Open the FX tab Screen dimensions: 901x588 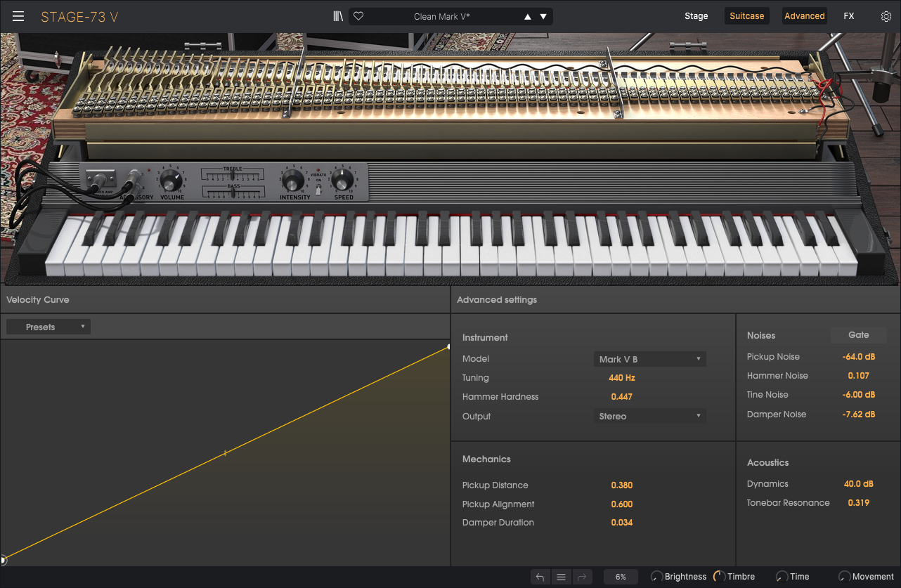click(x=848, y=16)
